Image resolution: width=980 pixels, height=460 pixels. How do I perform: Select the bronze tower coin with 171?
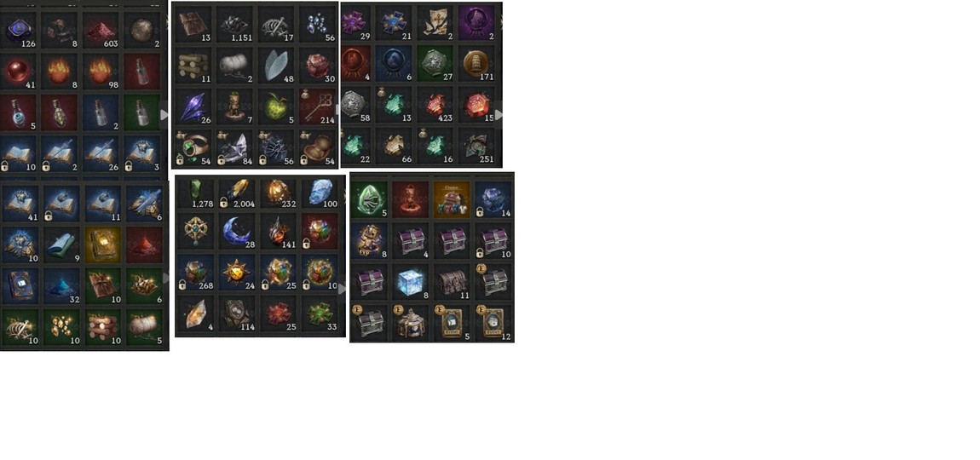click(476, 64)
